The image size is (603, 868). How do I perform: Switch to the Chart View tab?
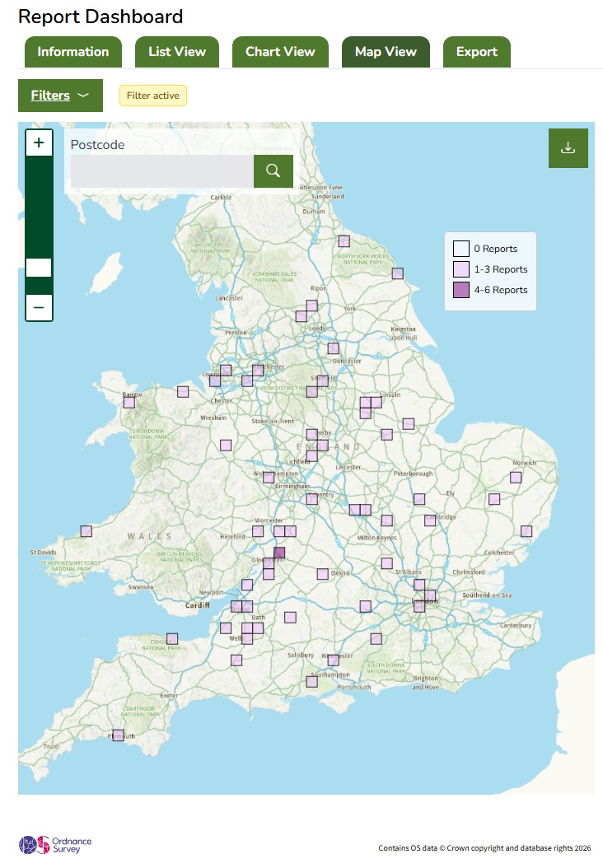tap(280, 52)
